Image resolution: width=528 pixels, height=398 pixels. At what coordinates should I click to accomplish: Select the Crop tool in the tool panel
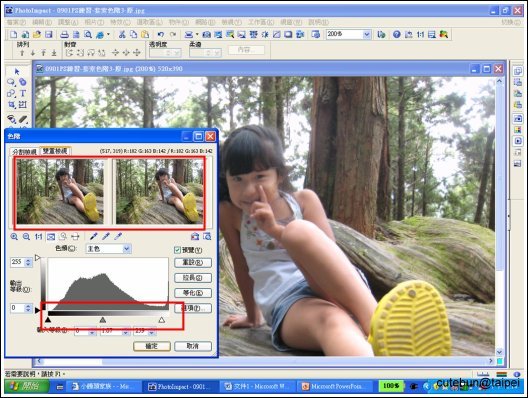point(11,105)
